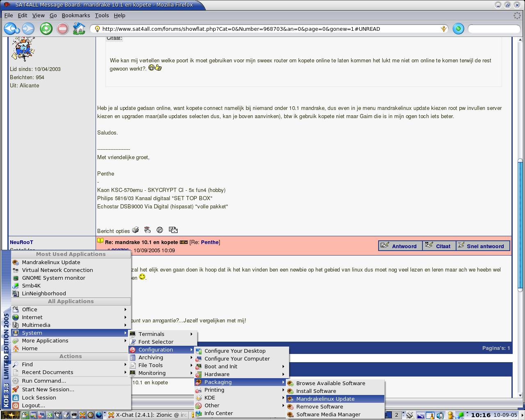Click the Remove Software menu icon
Image resolution: width=525 pixels, height=420 pixels.
tap(290, 407)
